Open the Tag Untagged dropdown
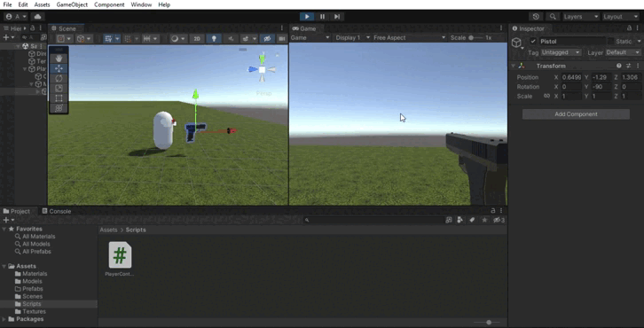 (x=561, y=52)
